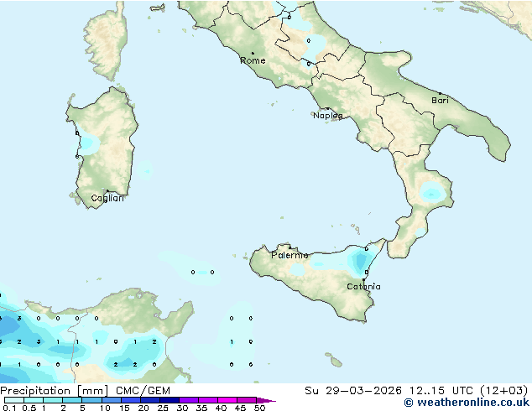Click the legend value "35"
This screenshot has width=532, height=411.
point(201,408)
